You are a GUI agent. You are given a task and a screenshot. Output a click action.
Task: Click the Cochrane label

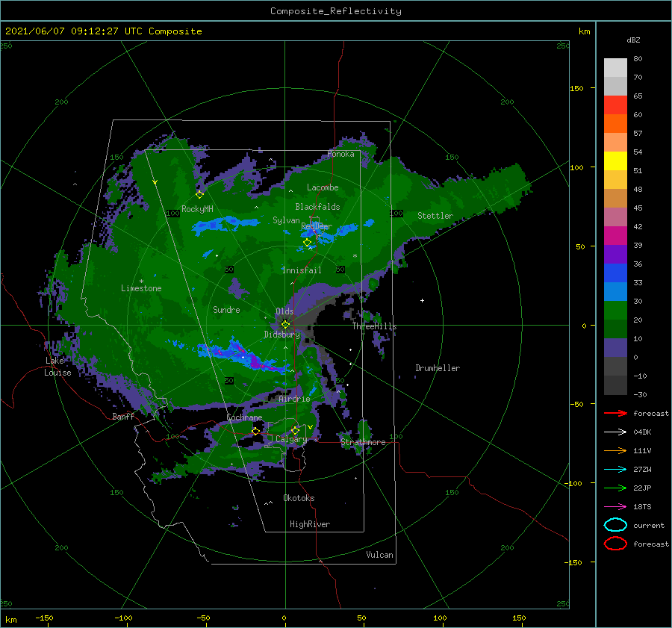pyautogui.click(x=244, y=417)
